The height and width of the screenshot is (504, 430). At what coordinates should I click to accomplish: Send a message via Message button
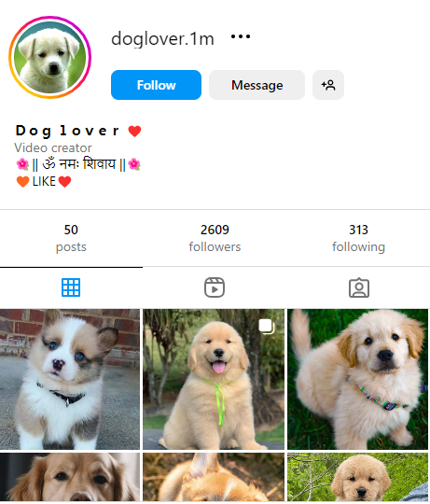(257, 85)
